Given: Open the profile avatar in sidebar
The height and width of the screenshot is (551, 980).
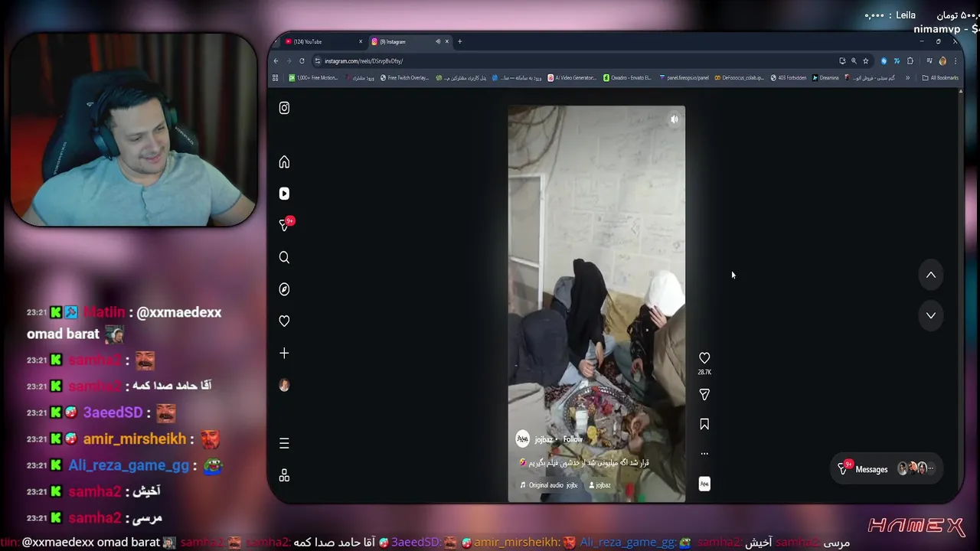Looking at the screenshot, I should pos(284,385).
